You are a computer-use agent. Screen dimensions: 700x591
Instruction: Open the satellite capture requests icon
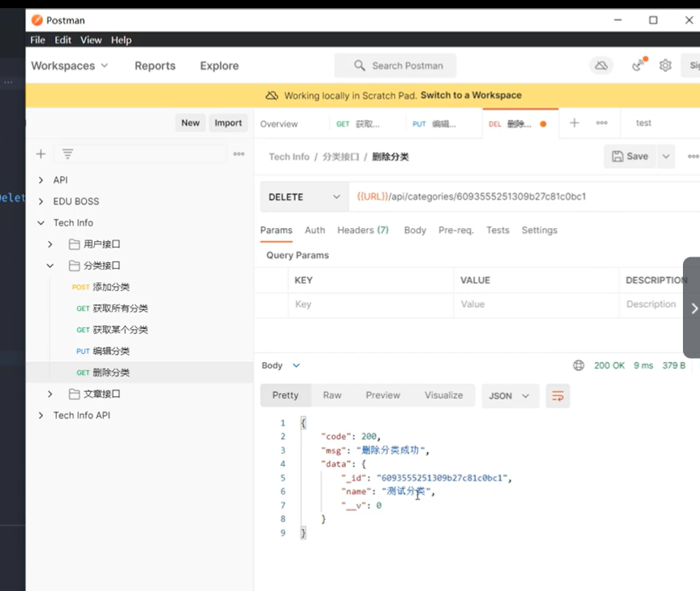pos(639,65)
